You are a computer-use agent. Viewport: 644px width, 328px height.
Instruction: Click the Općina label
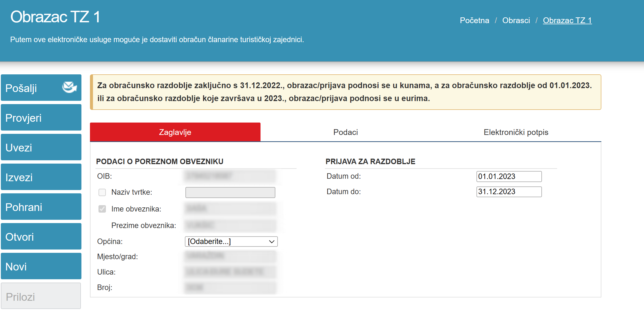pos(110,242)
